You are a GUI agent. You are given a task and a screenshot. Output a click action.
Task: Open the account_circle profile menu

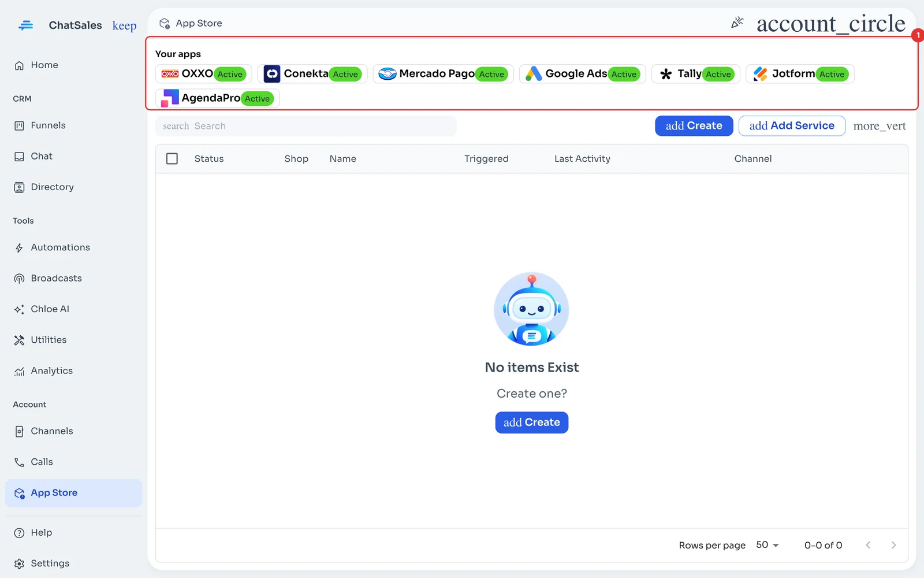coord(830,23)
